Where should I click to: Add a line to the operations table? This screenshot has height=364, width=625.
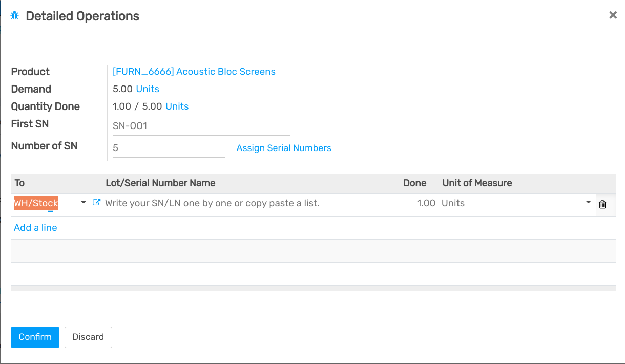(35, 228)
